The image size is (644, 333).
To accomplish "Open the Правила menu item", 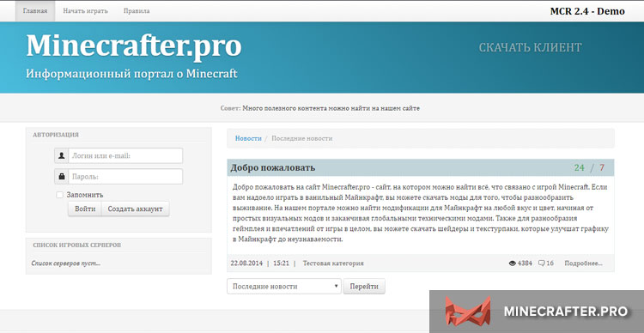I will 137,11.
